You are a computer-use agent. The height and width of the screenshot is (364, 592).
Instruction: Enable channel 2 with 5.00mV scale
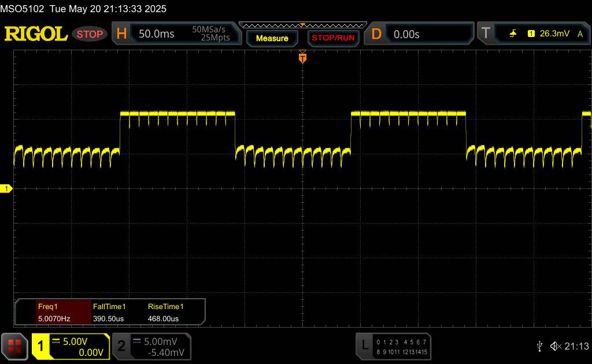(x=151, y=346)
